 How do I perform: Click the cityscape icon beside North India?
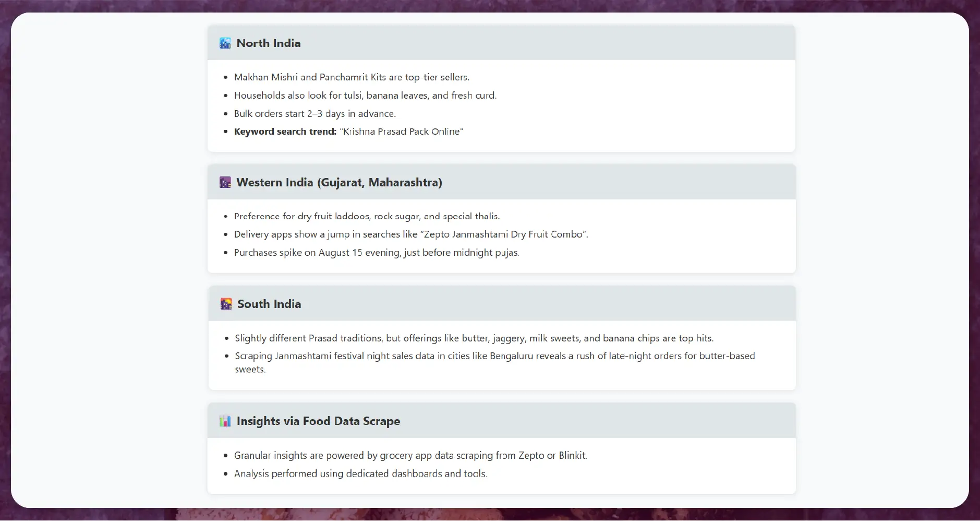[225, 43]
